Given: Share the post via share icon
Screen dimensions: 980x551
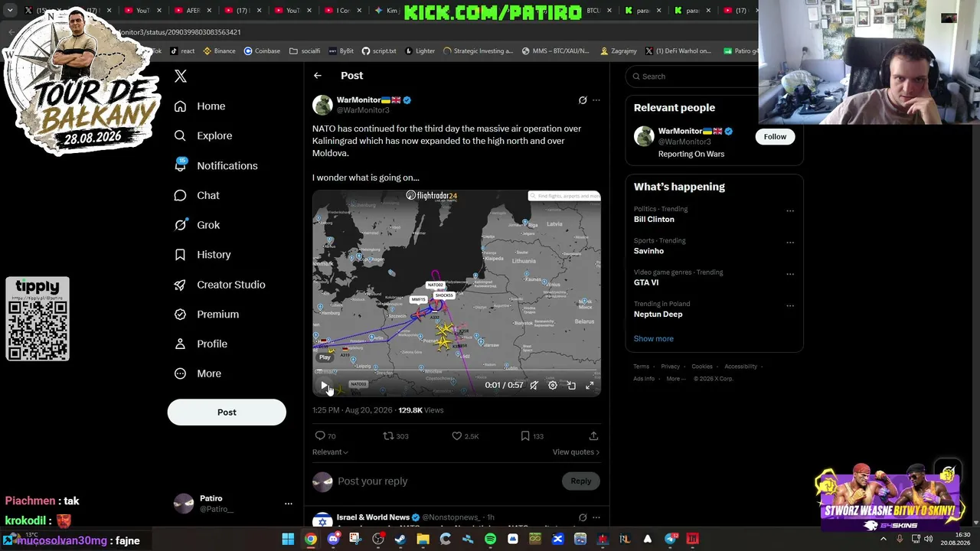Looking at the screenshot, I should click(x=593, y=436).
